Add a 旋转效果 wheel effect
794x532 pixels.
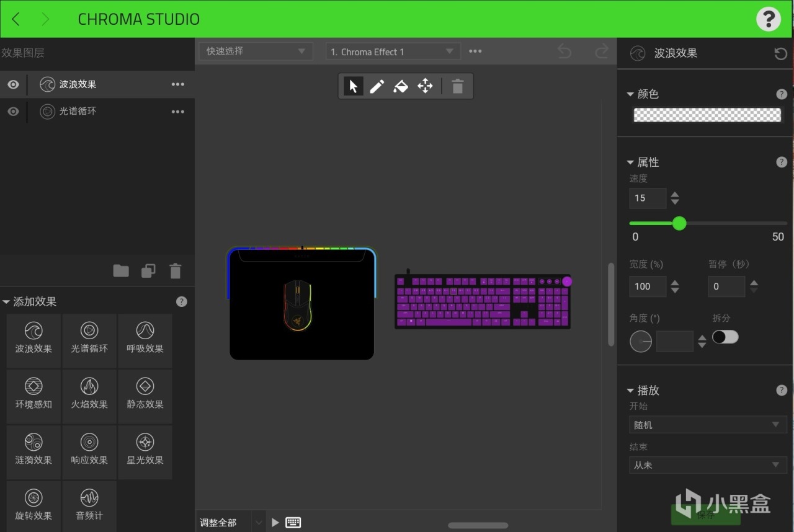tap(33, 507)
